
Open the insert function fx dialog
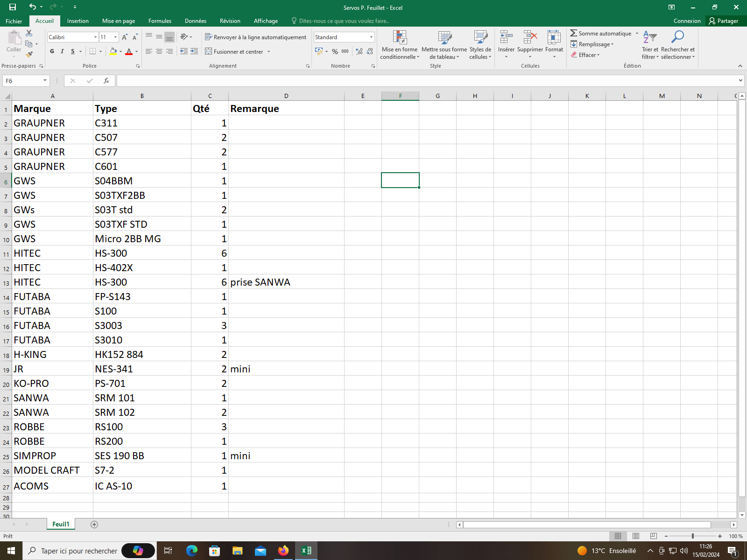106,81
